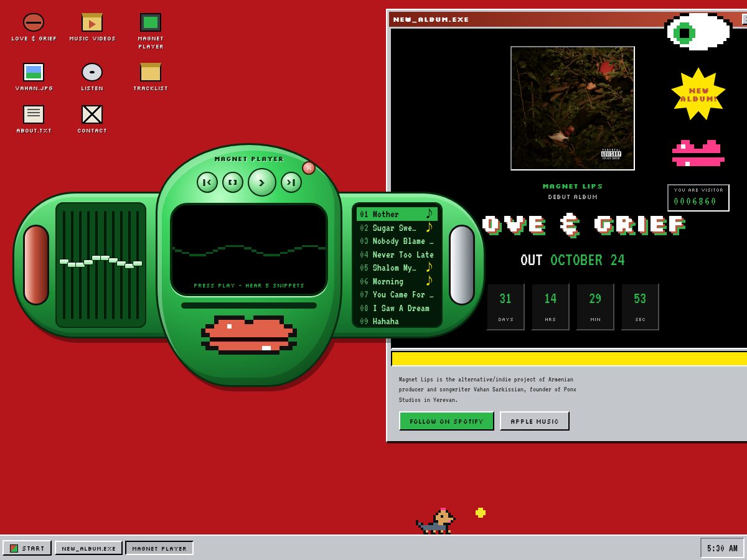Open the Music Videos desktop icon

tap(92, 27)
